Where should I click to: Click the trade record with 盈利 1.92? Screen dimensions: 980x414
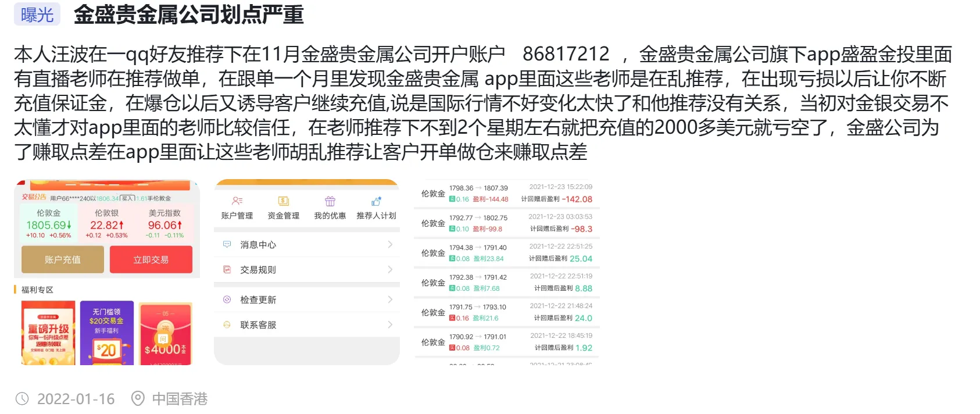[x=507, y=342]
